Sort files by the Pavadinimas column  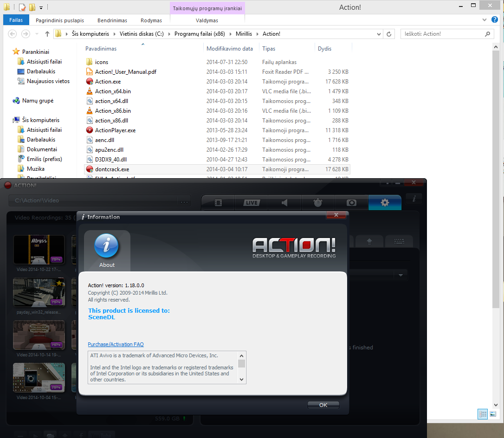coord(101,49)
